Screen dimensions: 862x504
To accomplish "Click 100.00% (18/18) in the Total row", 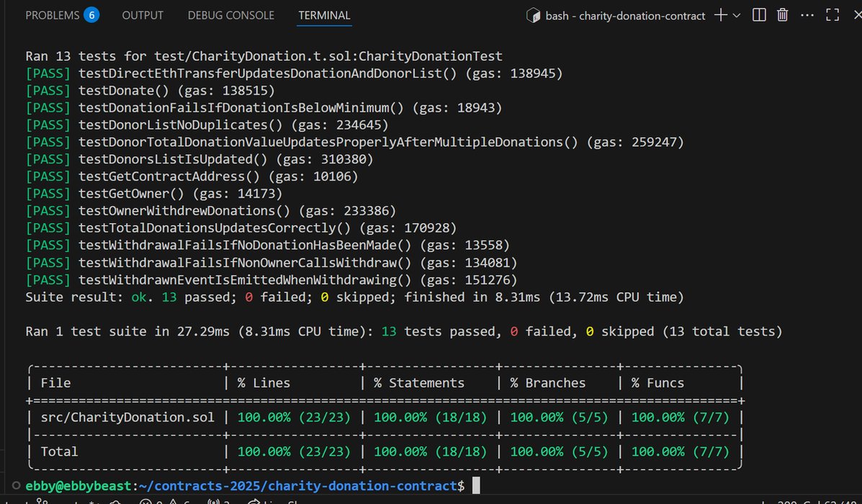I will (x=431, y=451).
